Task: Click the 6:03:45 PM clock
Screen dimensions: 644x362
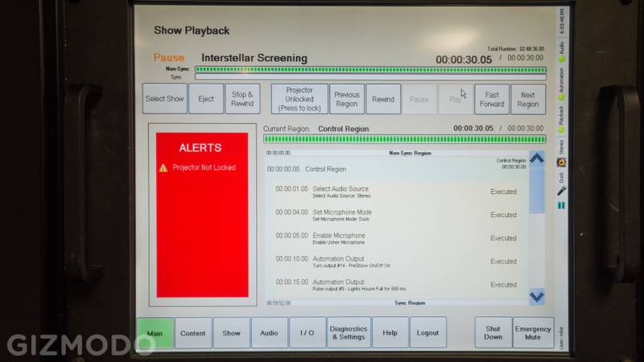Action: tap(562, 22)
